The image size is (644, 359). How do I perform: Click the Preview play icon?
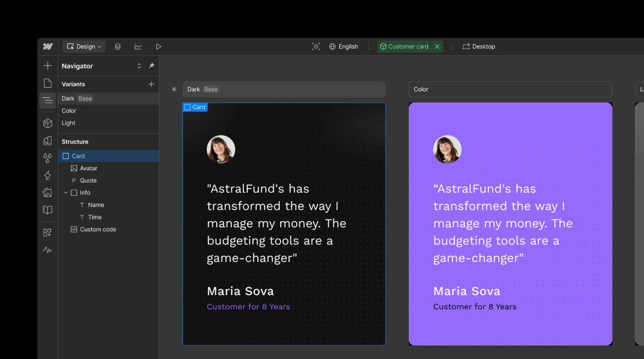(159, 47)
